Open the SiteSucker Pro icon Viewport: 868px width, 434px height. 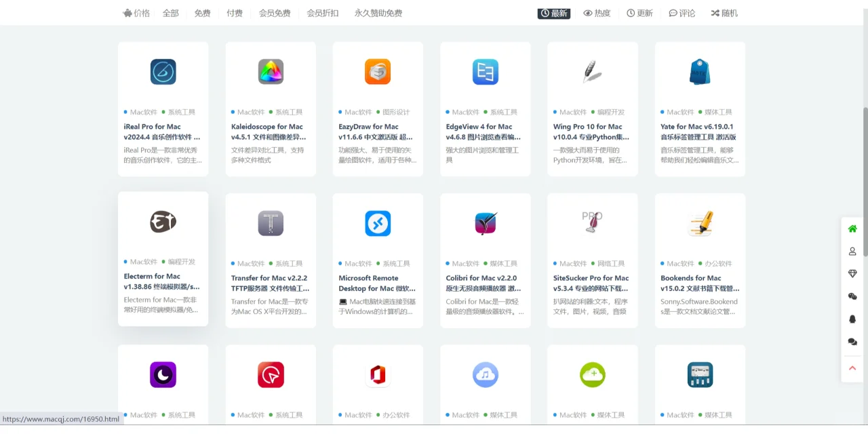click(593, 223)
